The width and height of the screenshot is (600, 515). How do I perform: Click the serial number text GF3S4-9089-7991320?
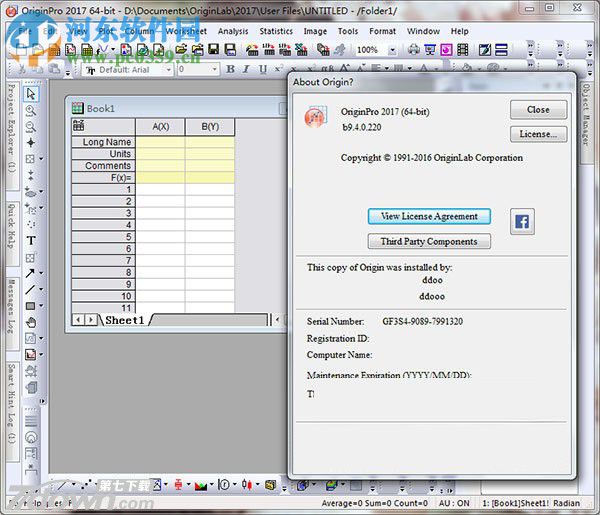click(x=422, y=321)
